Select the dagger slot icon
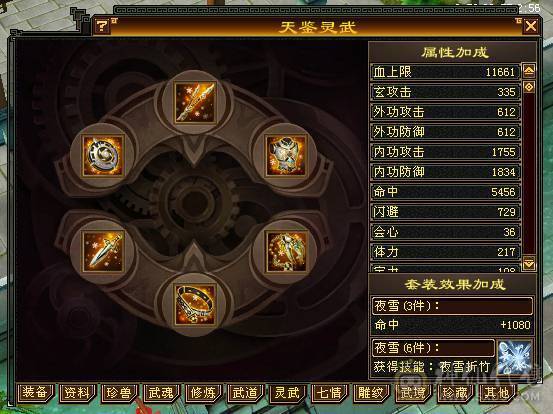 coord(103,251)
